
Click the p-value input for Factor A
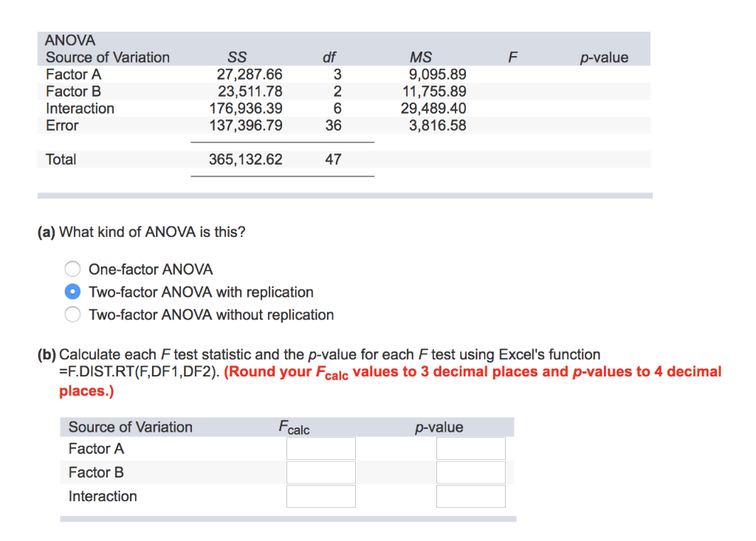coord(471,449)
